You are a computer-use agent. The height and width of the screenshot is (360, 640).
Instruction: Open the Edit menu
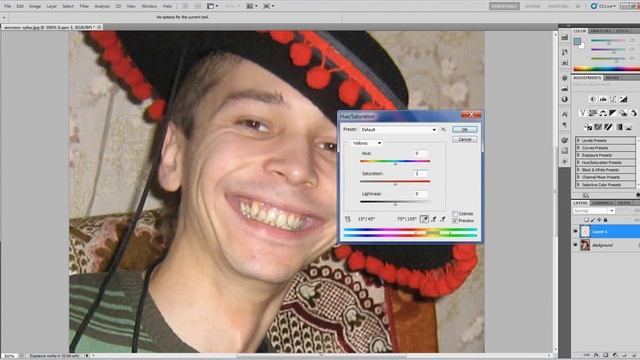point(20,6)
